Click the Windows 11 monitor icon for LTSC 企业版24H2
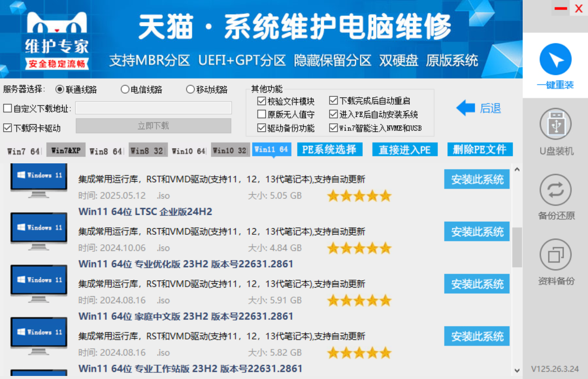 pyautogui.click(x=39, y=231)
